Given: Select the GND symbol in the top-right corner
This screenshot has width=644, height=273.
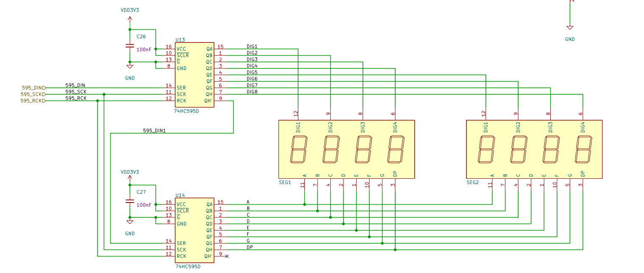Looking at the screenshot, I should 570,28.
